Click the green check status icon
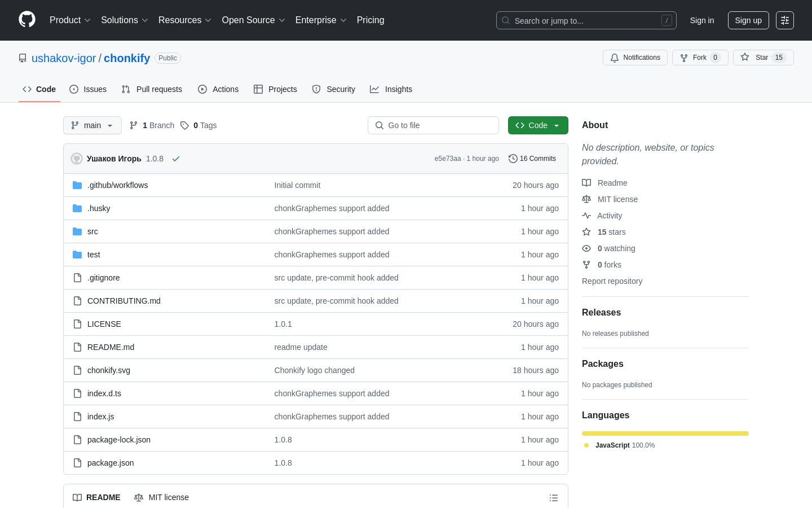Viewport: 812px width, 508px height. 176,159
